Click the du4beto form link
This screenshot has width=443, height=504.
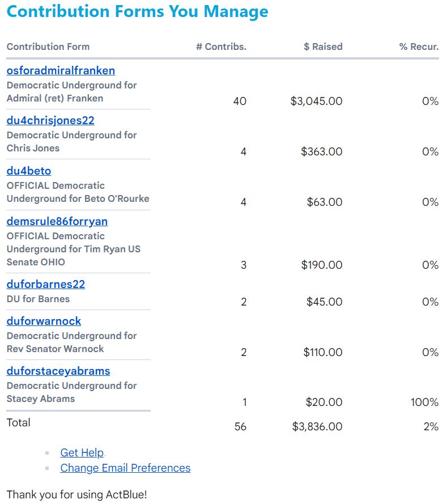tap(29, 171)
